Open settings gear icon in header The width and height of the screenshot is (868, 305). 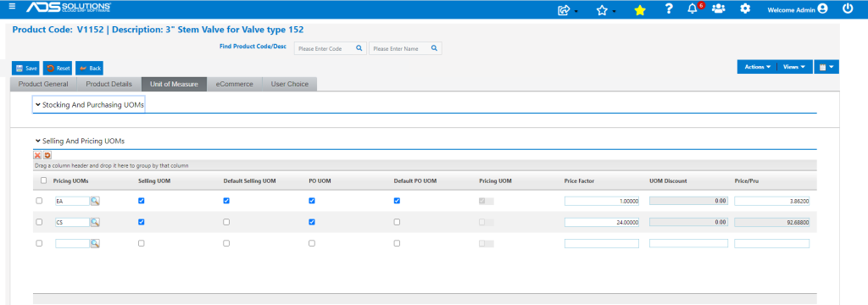(745, 8)
